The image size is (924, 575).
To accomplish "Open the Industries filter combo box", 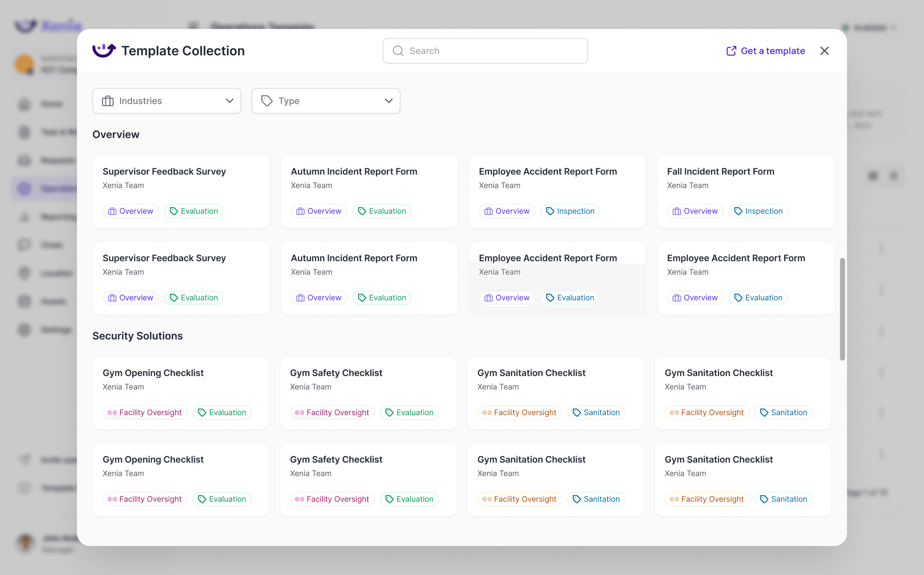I will [167, 101].
